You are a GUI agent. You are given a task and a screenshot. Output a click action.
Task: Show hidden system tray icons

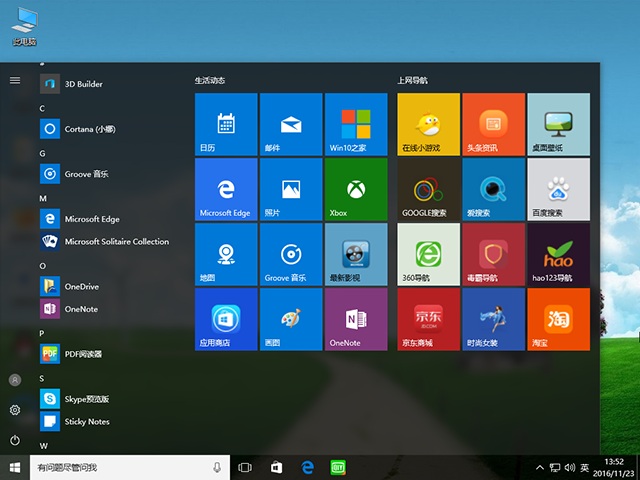541,467
